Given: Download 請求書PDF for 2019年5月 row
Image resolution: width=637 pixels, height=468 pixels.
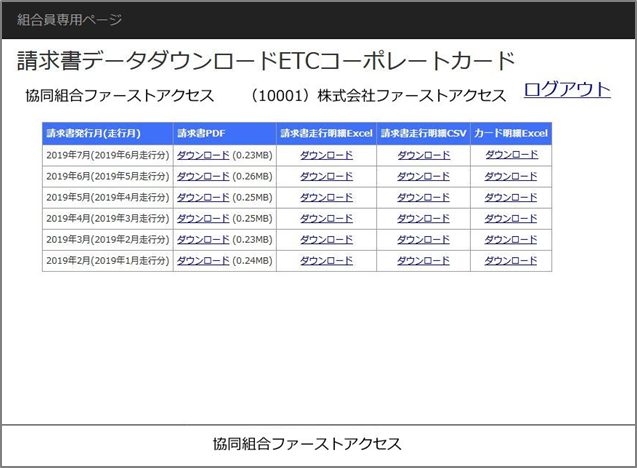Looking at the screenshot, I should (x=203, y=197).
